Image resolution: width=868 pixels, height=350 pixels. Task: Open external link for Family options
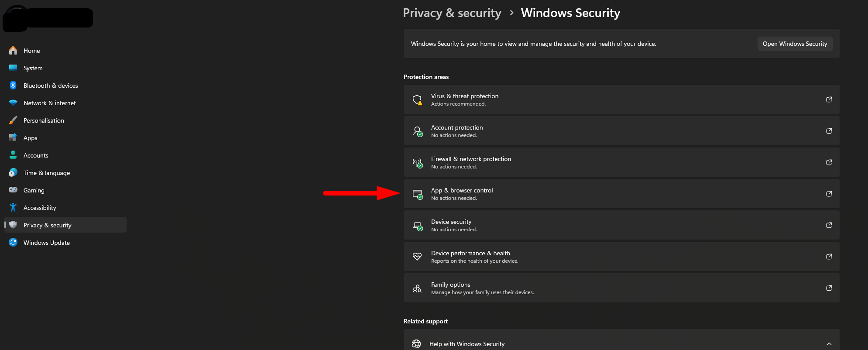(x=829, y=288)
